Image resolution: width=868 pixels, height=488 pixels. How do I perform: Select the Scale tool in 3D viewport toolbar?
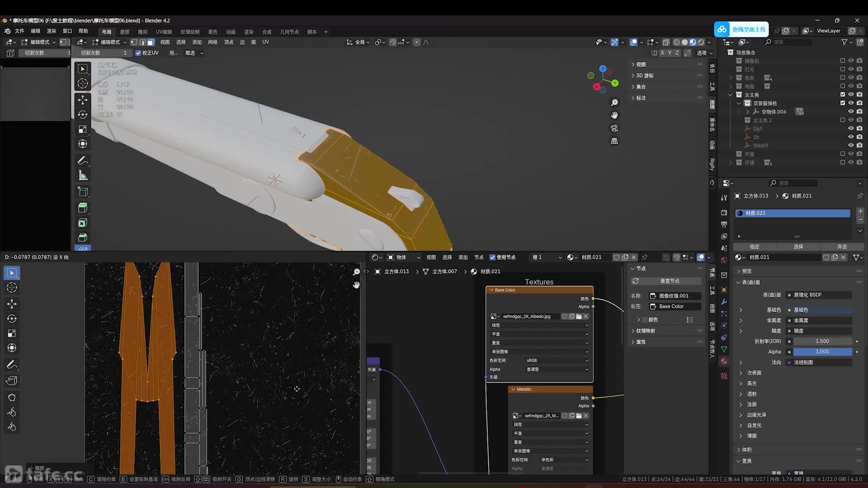click(83, 130)
